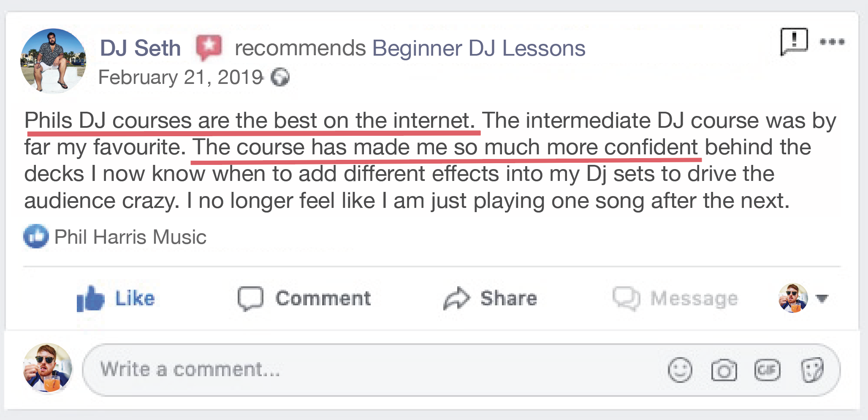The height and width of the screenshot is (420, 868).
Task: Click the report post flag icon
Action: pyautogui.click(x=794, y=41)
